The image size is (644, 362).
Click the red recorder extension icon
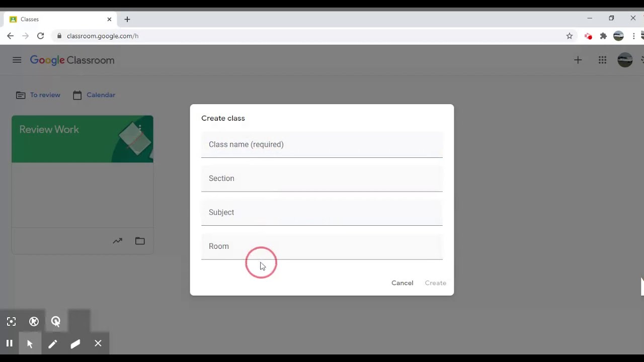(x=588, y=36)
